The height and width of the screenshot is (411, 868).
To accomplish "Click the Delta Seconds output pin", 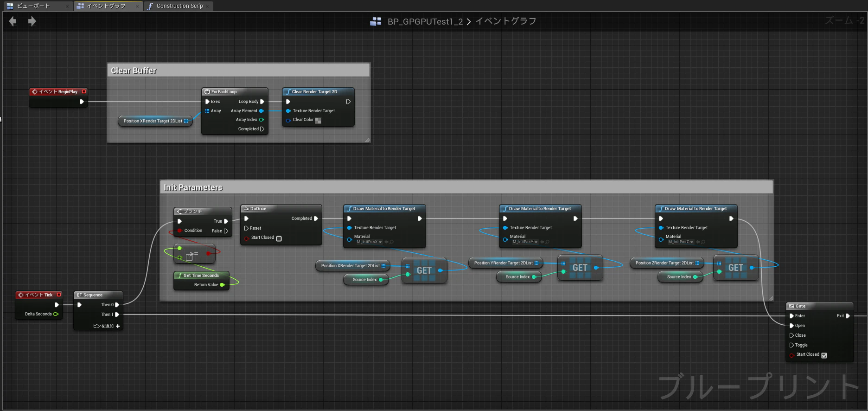I will pos(56,314).
